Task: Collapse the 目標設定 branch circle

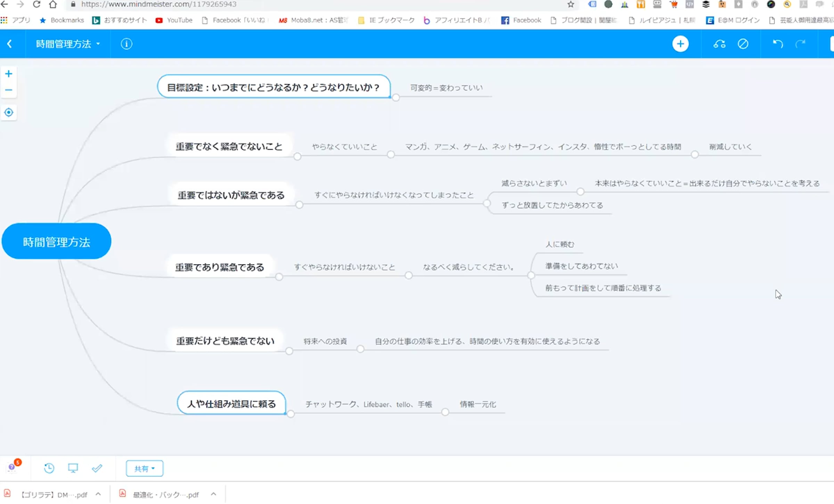Action: 395,98
